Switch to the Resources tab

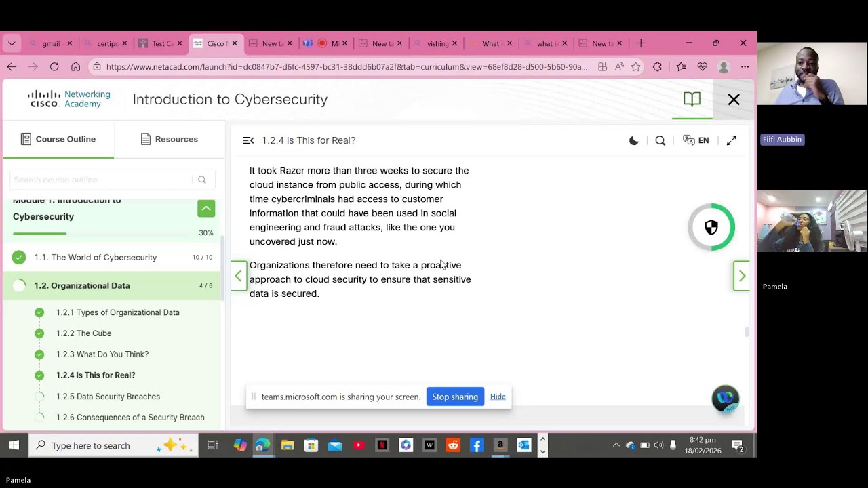[170, 139]
